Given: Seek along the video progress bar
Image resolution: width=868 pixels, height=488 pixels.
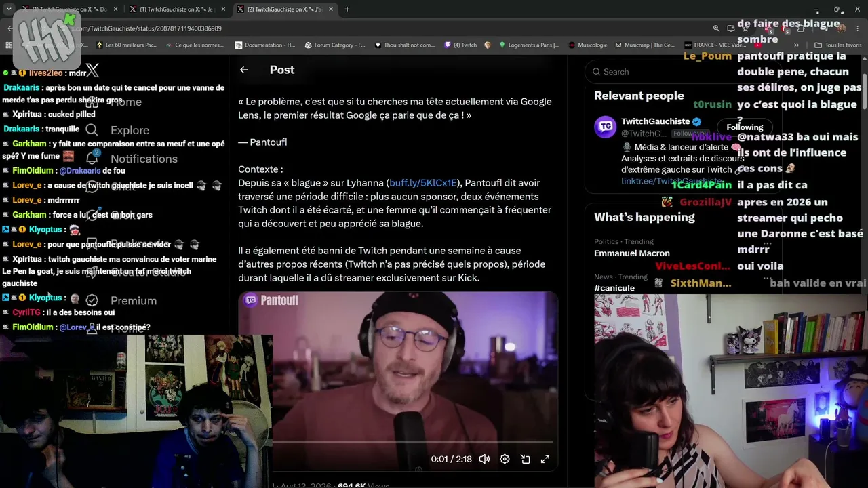Looking at the screenshot, I should [x=412, y=443].
